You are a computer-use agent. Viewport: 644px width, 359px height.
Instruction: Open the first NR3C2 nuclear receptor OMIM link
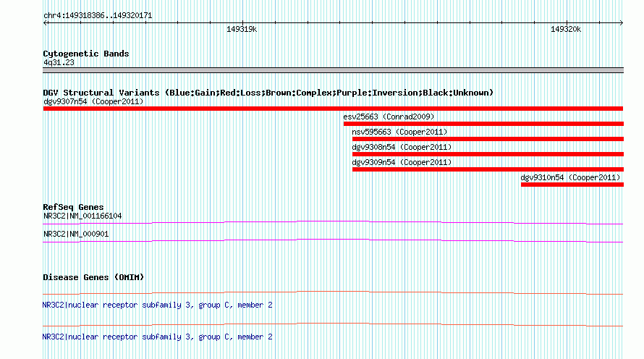tap(157, 305)
